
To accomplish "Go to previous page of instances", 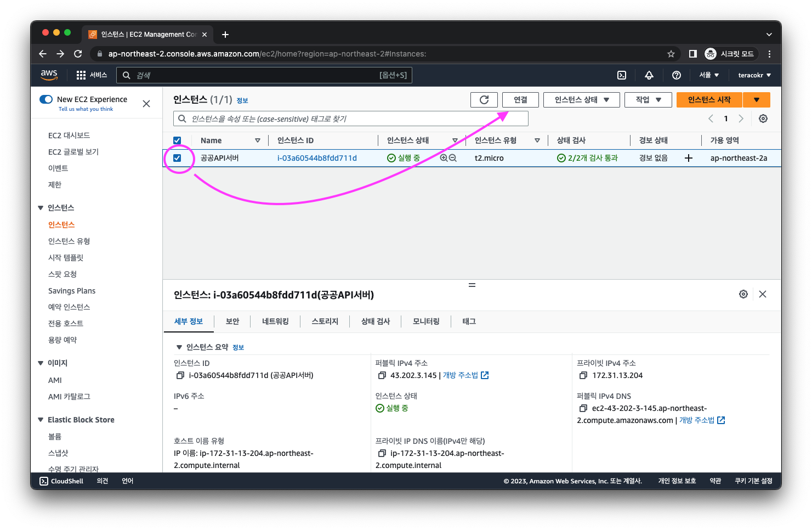I will click(711, 119).
